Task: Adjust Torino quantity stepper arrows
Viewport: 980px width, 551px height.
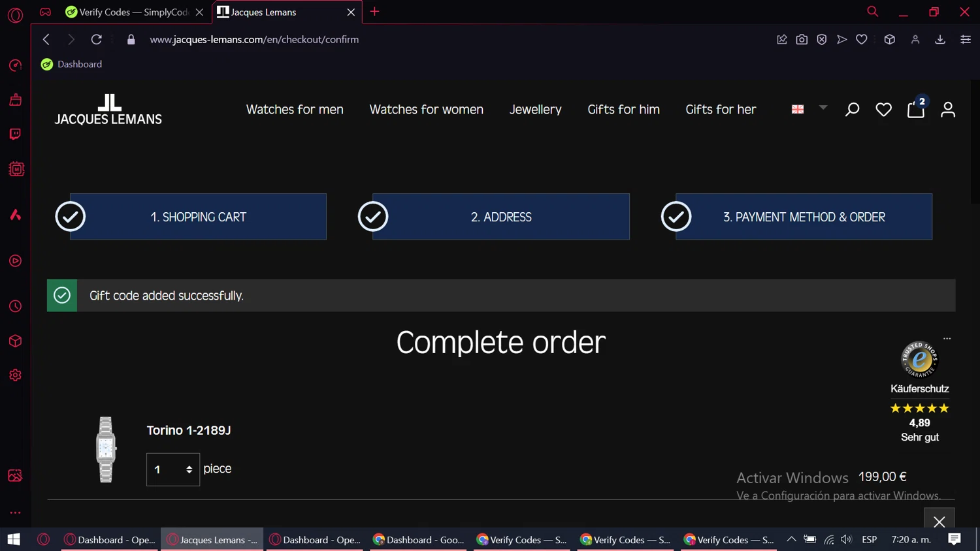Action: pos(189,469)
